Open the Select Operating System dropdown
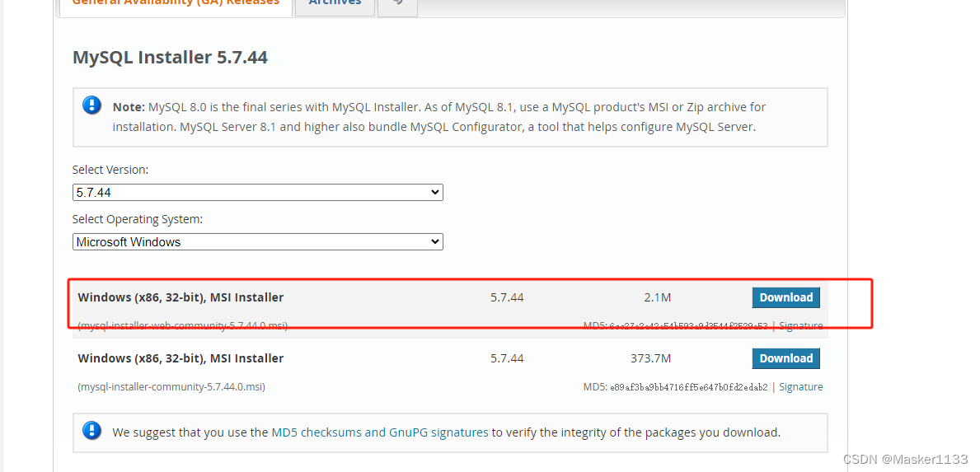This screenshot has width=980, height=472. click(257, 241)
